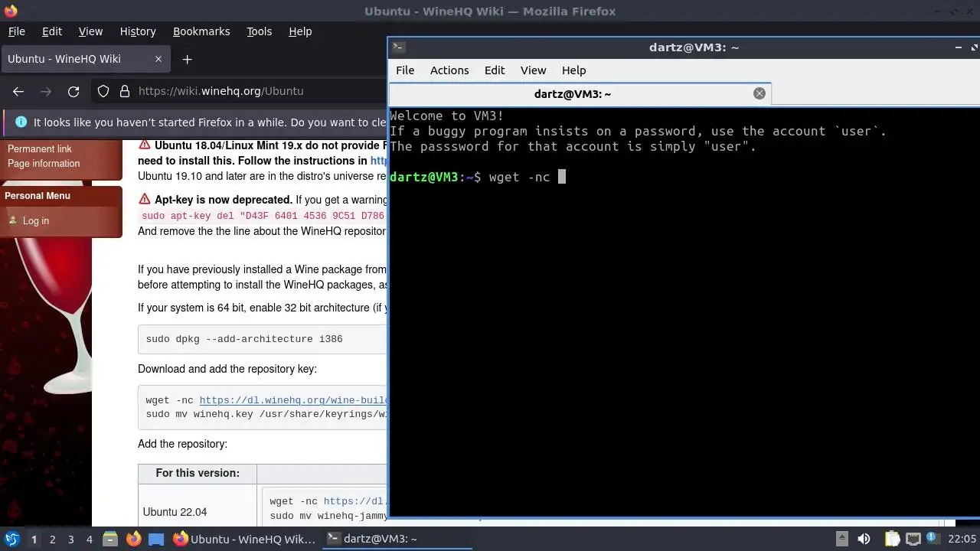Click the Personal Menu sidebar heading
This screenshot has height=551, width=980.
(38, 196)
